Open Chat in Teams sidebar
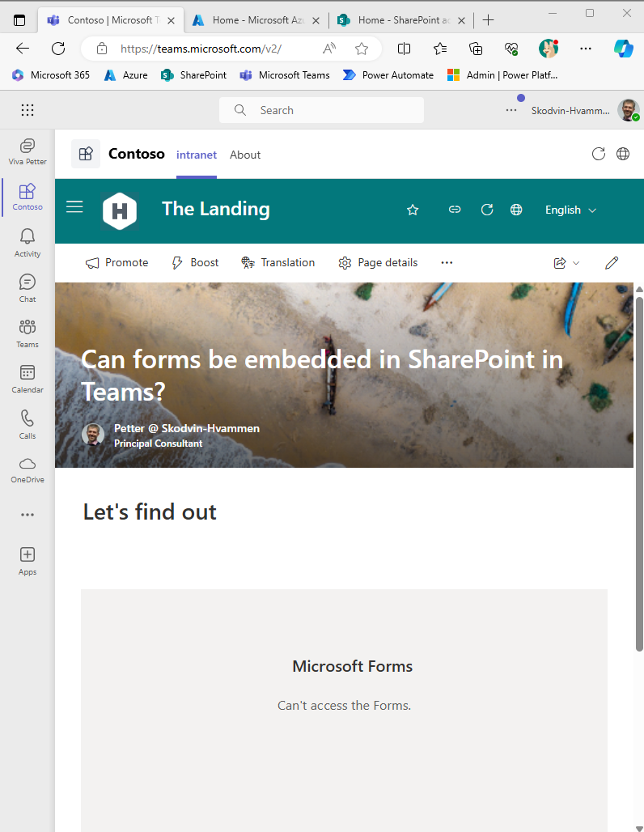This screenshot has width=644, height=832. (x=28, y=288)
